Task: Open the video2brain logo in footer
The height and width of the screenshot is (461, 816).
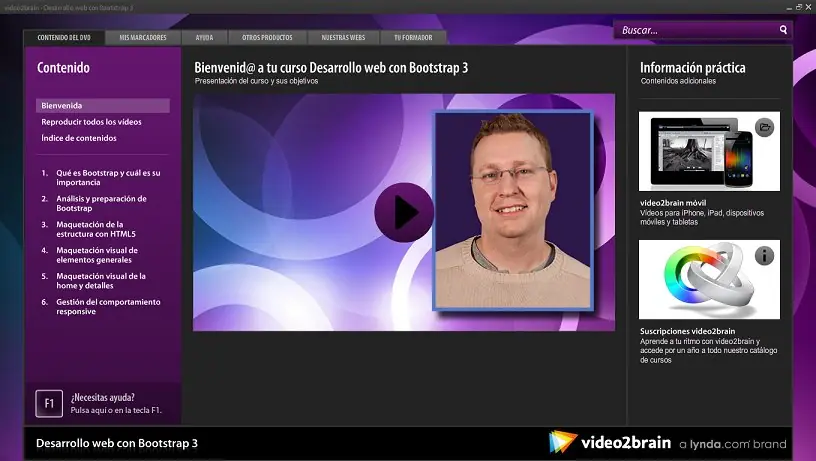Action: [x=610, y=442]
